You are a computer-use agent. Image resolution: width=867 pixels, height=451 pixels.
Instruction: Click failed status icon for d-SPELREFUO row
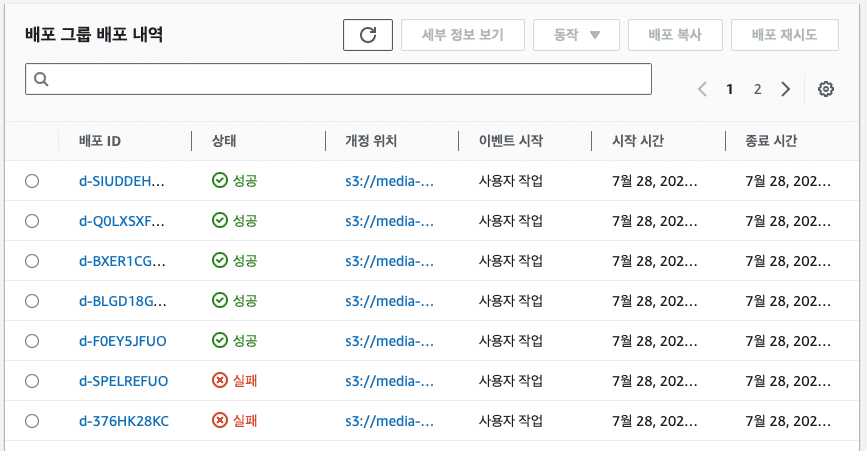tap(220, 380)
